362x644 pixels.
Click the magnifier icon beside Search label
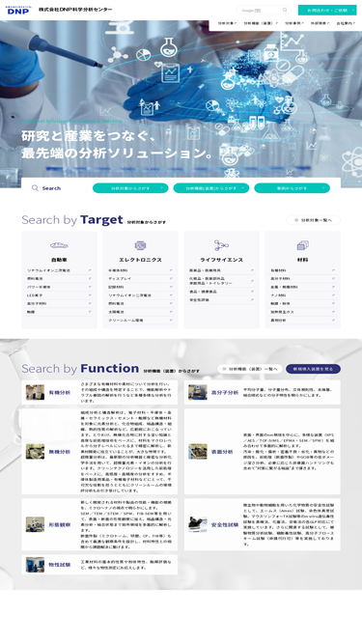35,188
